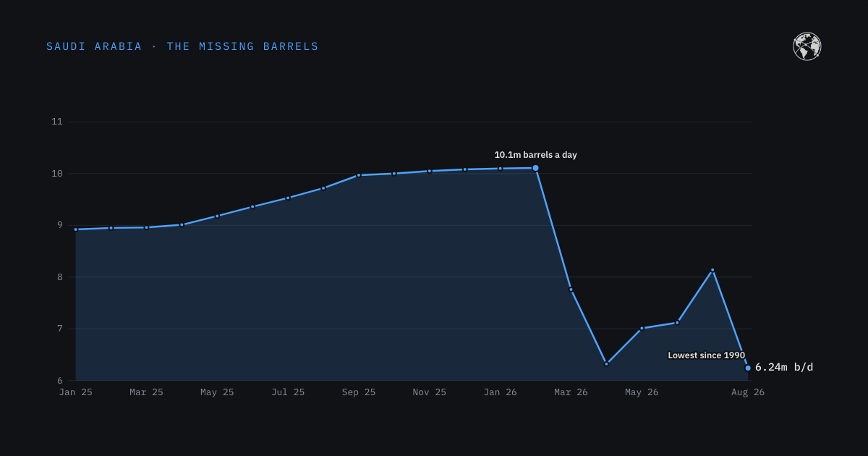Click the 'Lowest since 1990' annotation label

pyautogui.click(x=706, y=355)
